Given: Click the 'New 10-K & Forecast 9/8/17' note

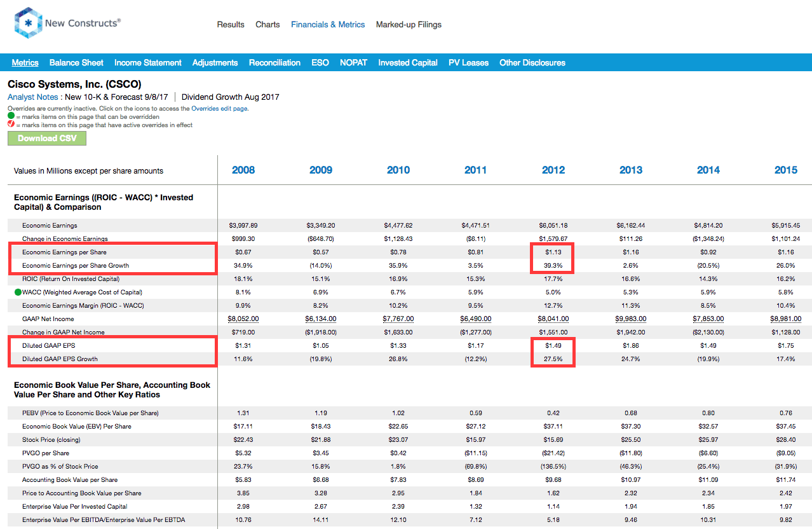Looking at the screenshot, I should point(116,97).
